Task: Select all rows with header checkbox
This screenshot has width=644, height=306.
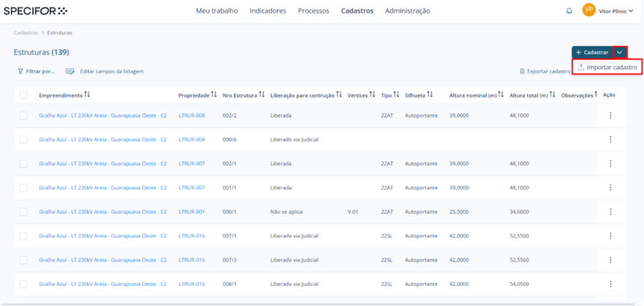Action: pos(23,95)
